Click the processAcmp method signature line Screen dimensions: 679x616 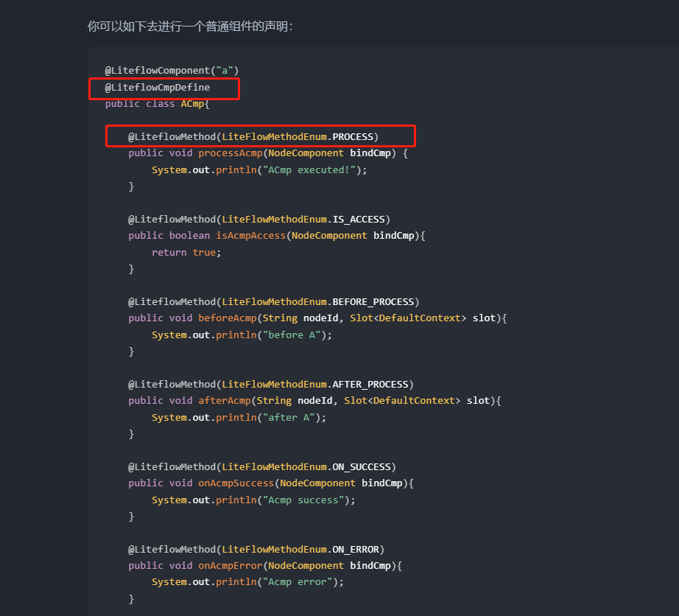pyautogui.click(x=268, y=153)
